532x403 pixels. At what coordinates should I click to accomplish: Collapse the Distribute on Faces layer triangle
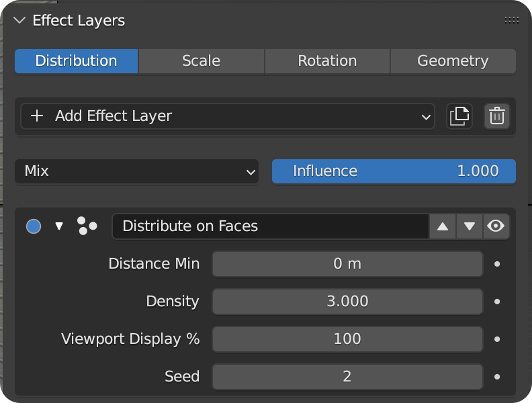click(x=59, y=226)
